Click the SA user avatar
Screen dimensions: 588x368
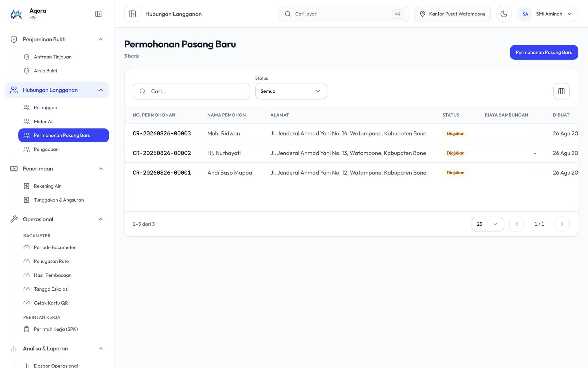(525, 14)
